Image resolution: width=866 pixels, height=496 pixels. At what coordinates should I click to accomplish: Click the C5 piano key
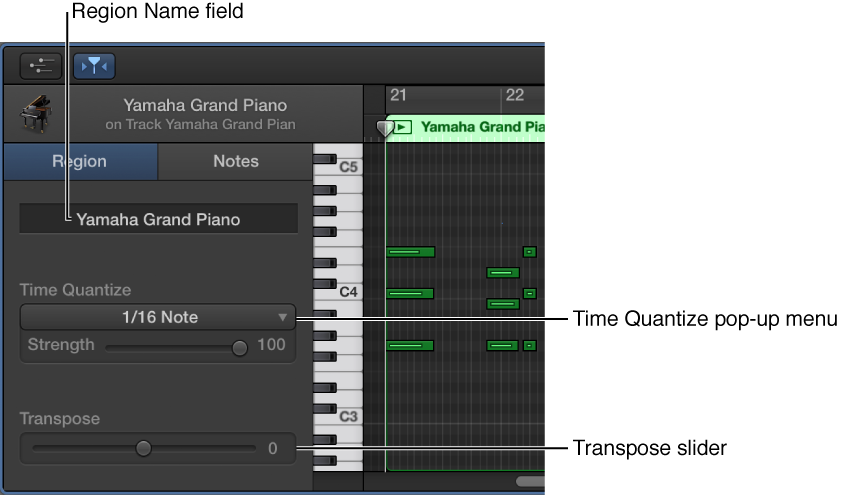[348, 167]
